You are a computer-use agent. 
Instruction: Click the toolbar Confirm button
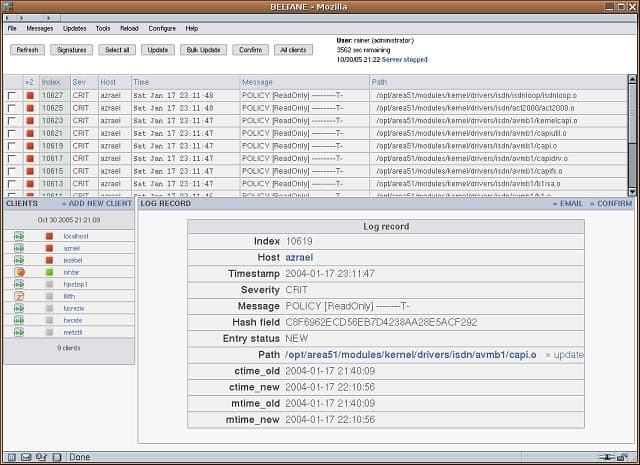tap(251, 50)
